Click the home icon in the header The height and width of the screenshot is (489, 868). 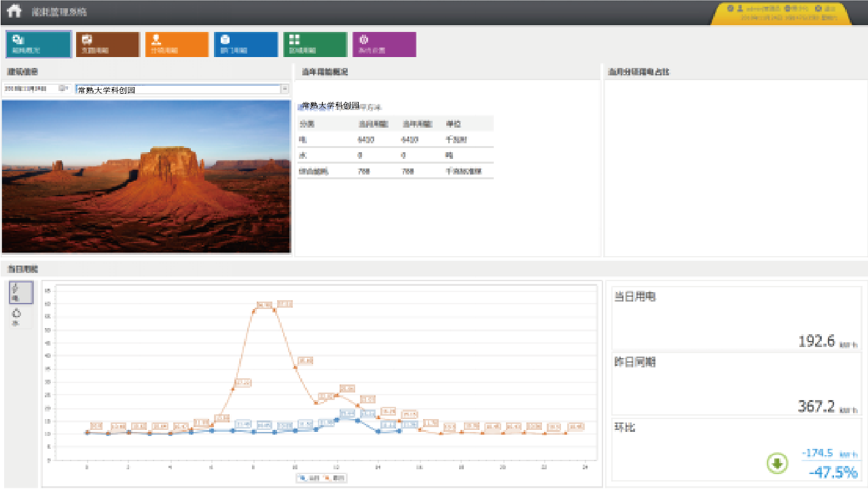coord(14,12)
